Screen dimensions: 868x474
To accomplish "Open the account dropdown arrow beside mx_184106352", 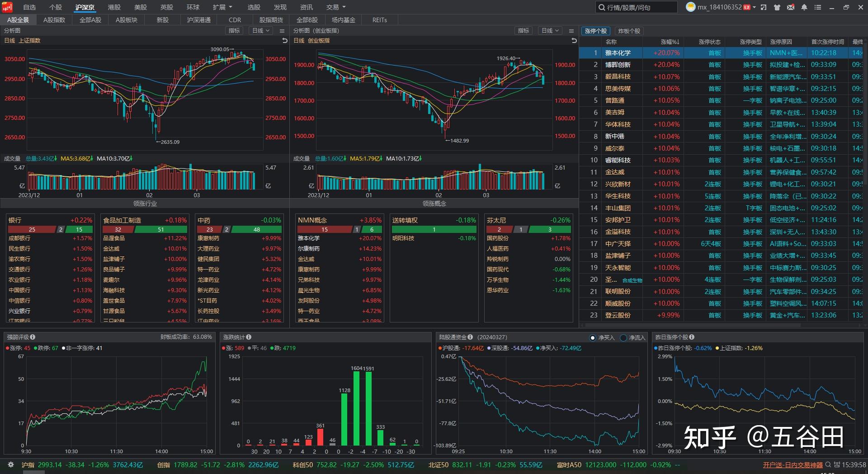I will point(754,7).
